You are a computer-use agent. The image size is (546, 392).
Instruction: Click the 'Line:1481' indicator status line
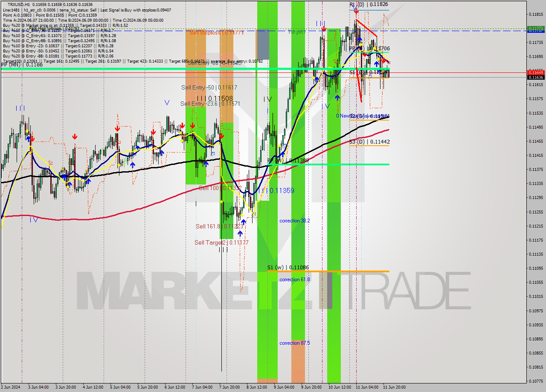(87, 10)
